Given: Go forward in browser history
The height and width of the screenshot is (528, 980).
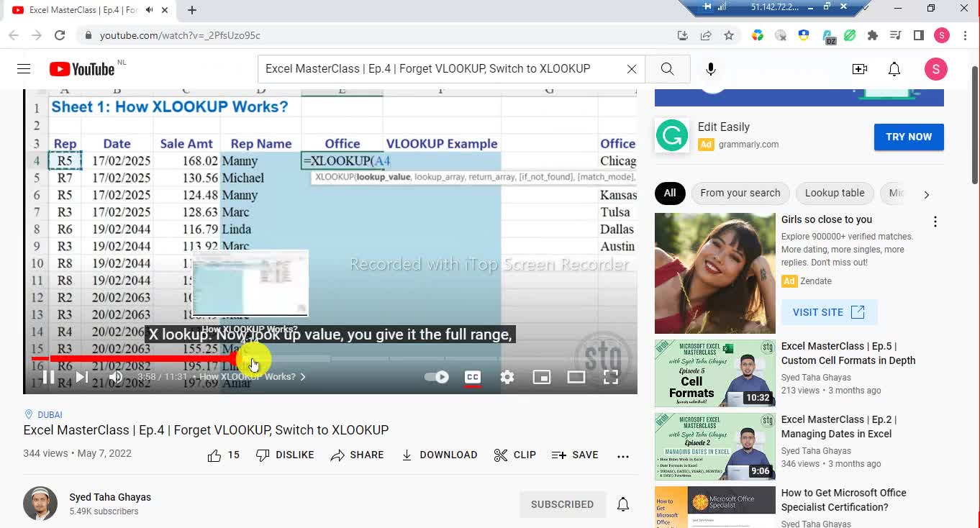Looking at the screenshot, I should pyautogui.click(x=37, y=35).
